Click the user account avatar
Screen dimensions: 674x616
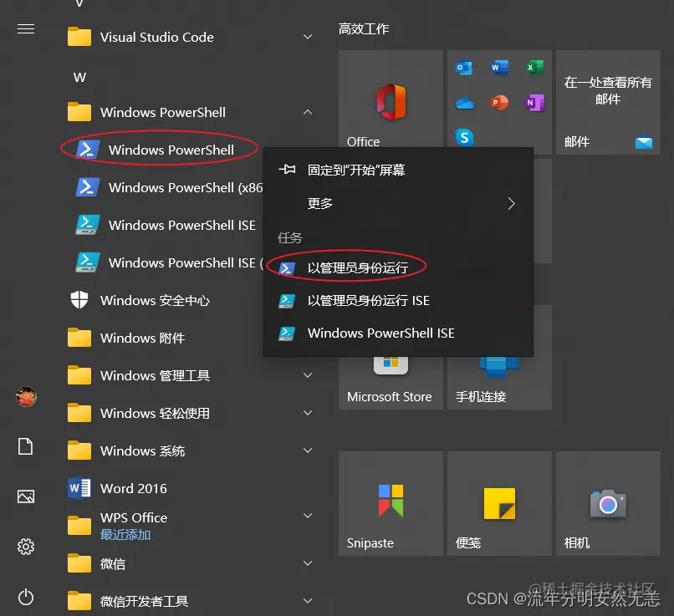tap(26, 396)
